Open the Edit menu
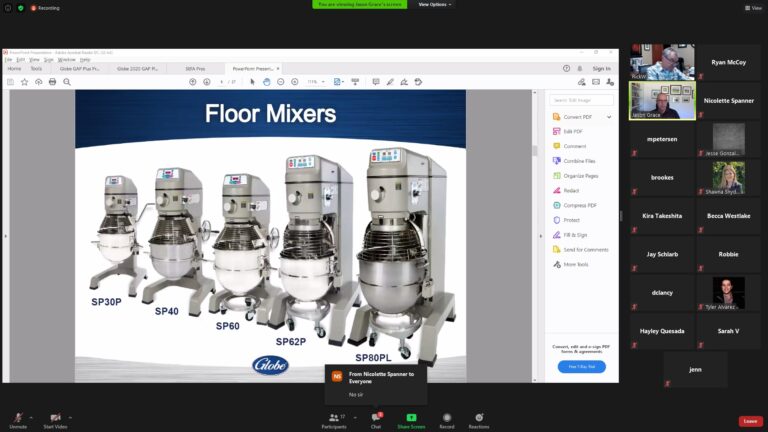 (x=21, y=60)
